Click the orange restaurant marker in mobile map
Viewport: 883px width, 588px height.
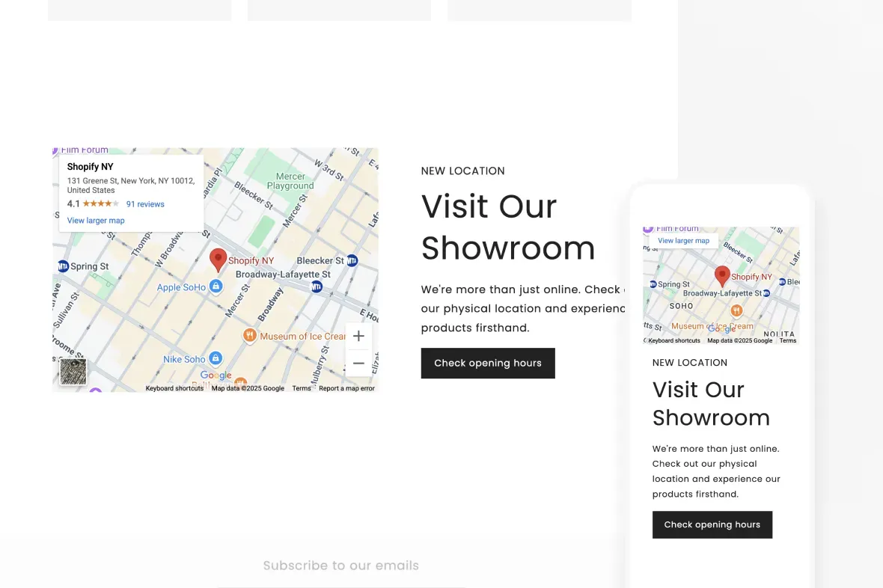736,310
